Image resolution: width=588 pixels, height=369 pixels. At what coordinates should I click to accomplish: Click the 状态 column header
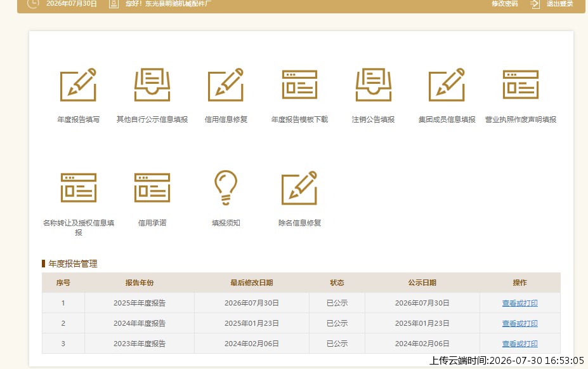click(337, 283)
